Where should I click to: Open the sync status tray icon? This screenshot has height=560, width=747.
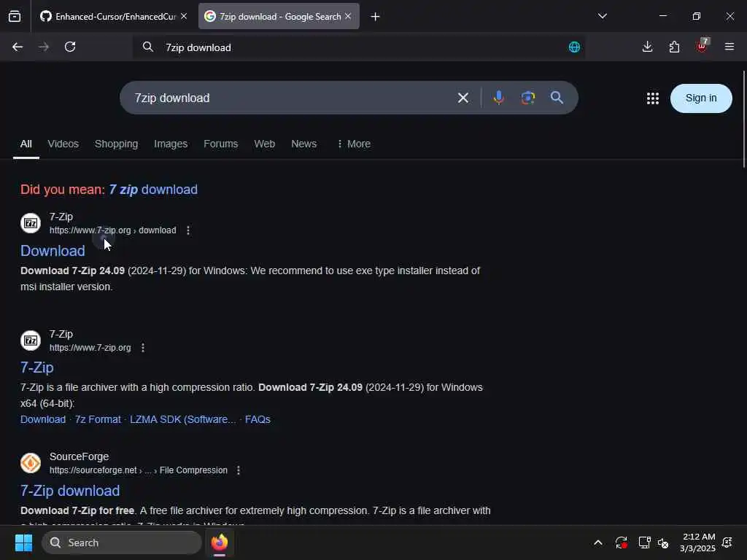621,542
